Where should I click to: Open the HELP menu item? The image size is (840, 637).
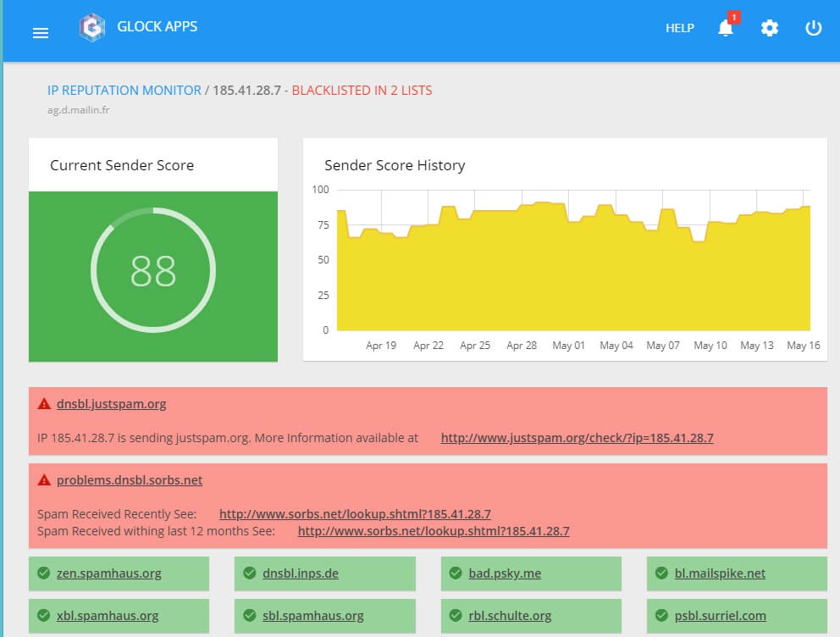tap(680, 28)
